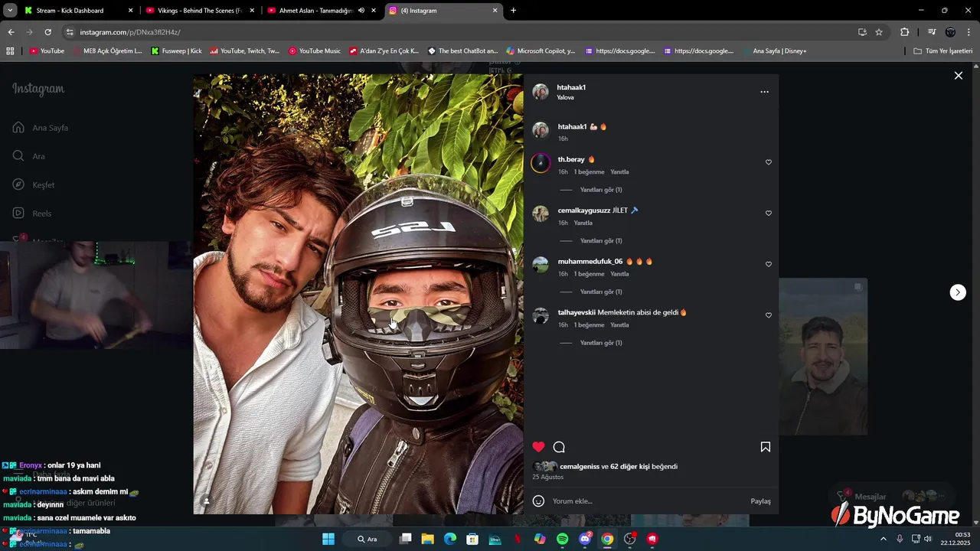980x551 pixels.
Task: Like cemalkaygusuzz's comment
Action: (769, 214)
